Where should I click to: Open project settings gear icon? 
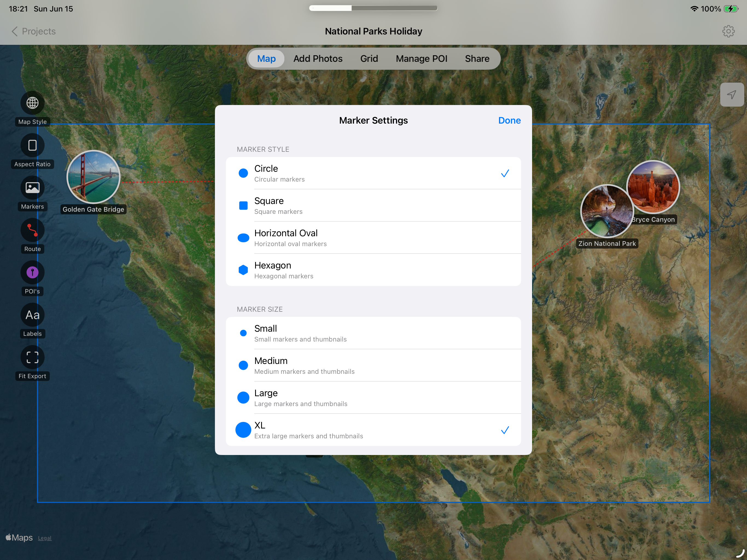pos(728,31)
